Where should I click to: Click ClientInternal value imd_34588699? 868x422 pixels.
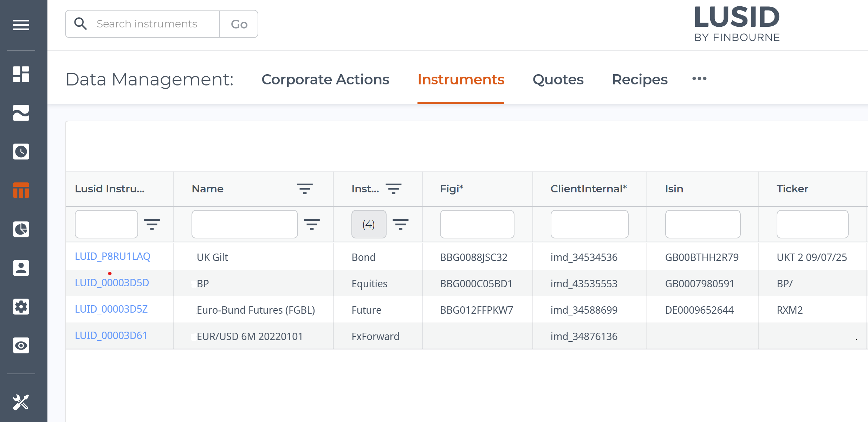click(x=584, y=310)
